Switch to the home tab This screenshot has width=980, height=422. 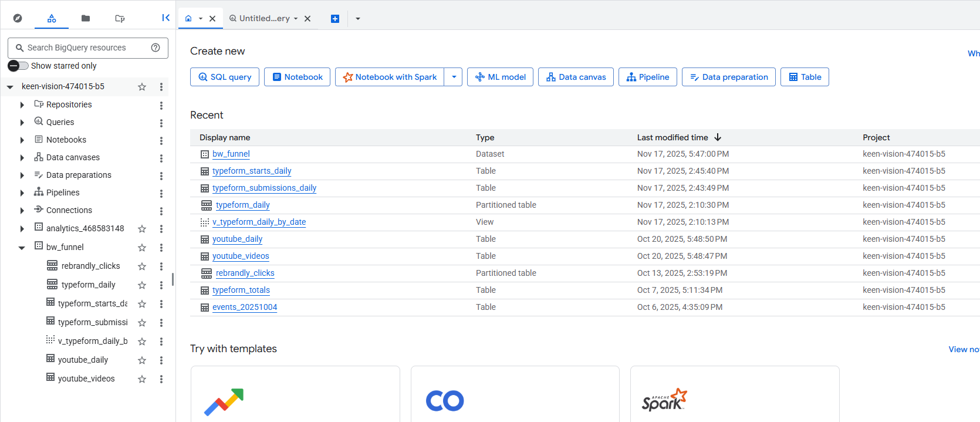pos(188,18)
